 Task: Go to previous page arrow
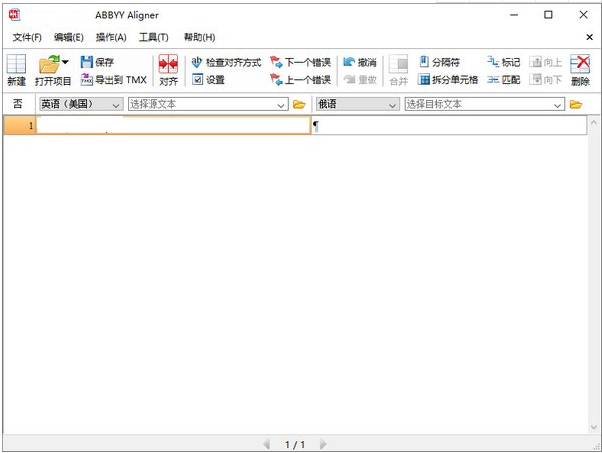266,444
